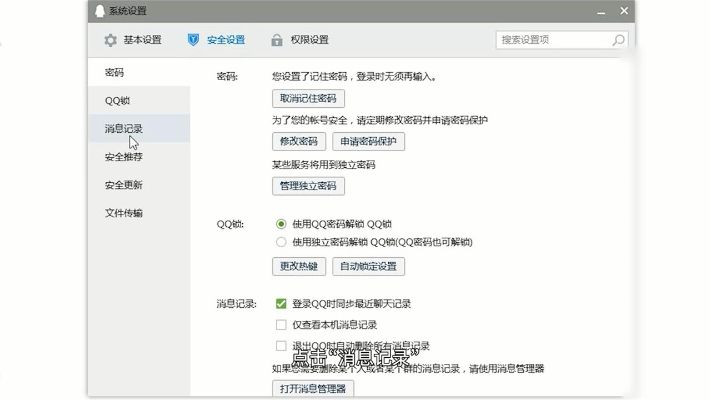Click text 某些服务将用到独立密码
Image resolution: width=711 pixels, height=400 pixels.
pyautogui.click(x=324, y=165)
